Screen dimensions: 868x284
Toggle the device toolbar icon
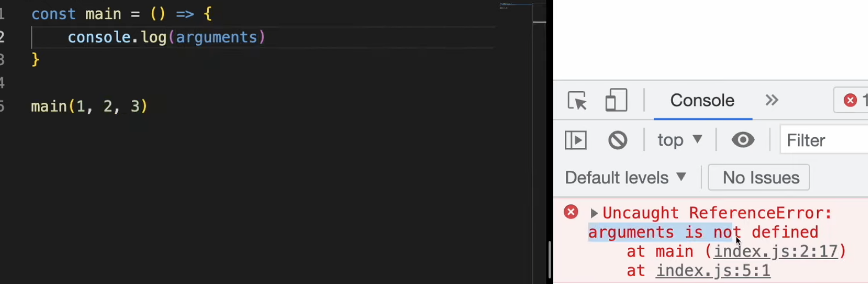(x=616, y=101)
